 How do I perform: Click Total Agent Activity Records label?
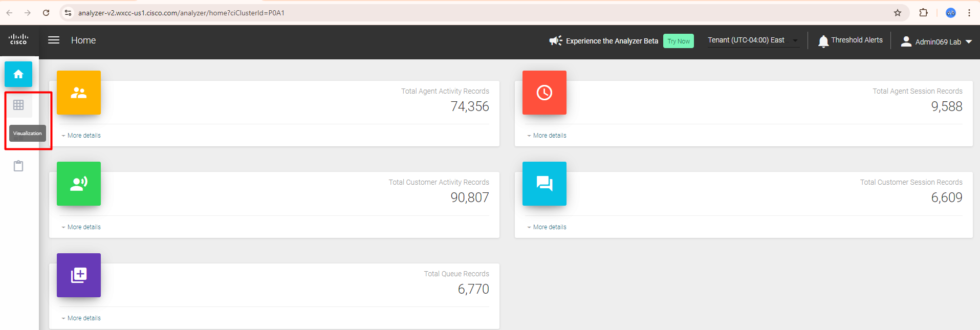pyautogui.click(x=445, y=91)
